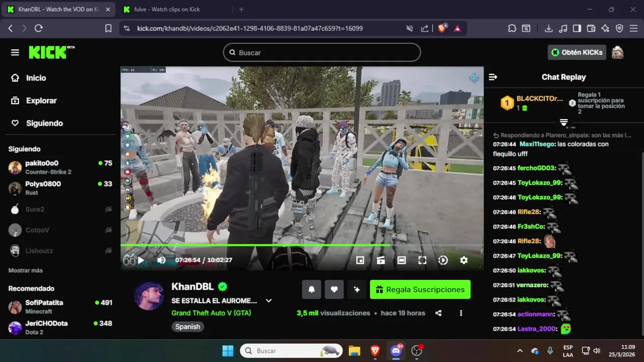The width and height of the screenshot is (644, 362).
Task: Click the Spanish language tag
Action: pos(188,327)
